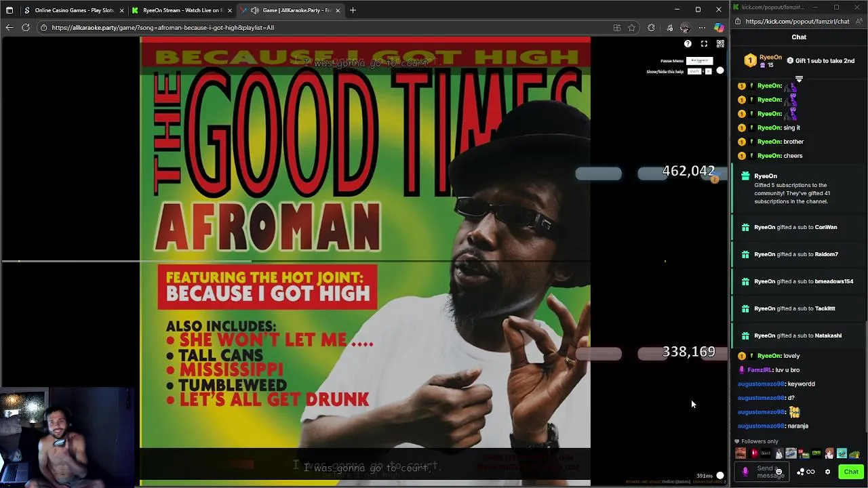Viewport: 868px width, 488px height.
Task: Open the browser profile avatar
Action: pyautogui.click(x=685, y=28)
